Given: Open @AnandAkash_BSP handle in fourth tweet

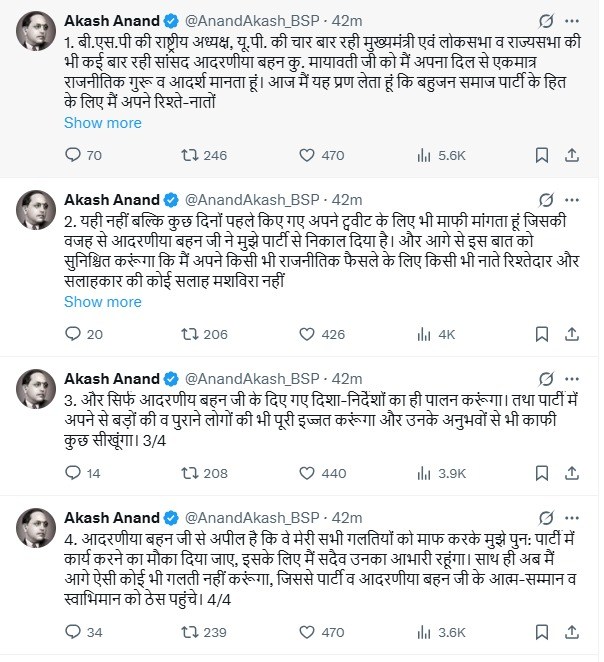Looking at the screenshot, I should 252,518.
